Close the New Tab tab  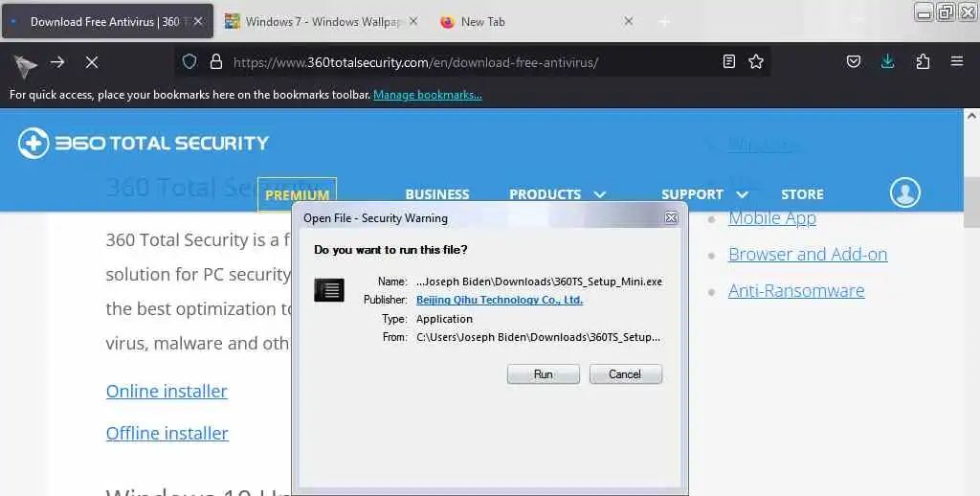[629, 21]
